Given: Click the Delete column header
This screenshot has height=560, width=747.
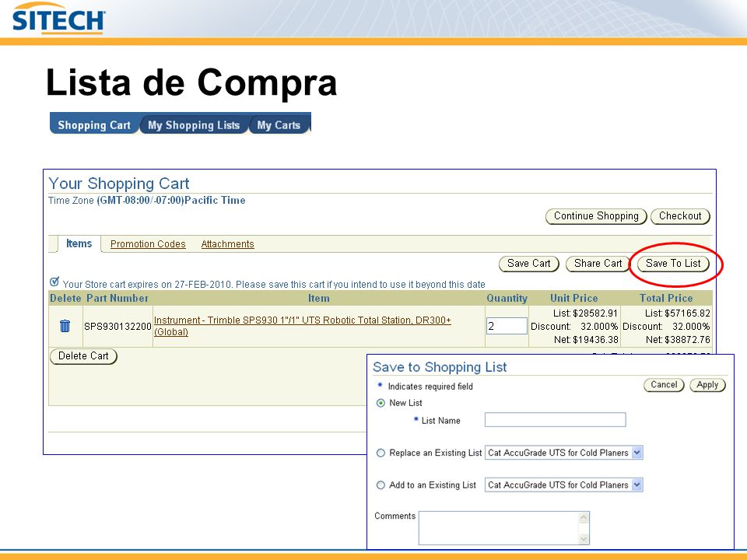Looking at the screenshot, I should click(65, 298).
